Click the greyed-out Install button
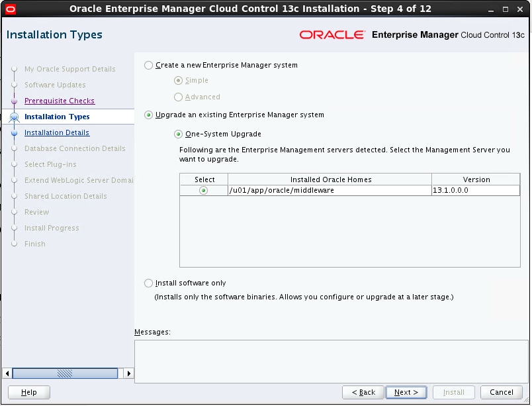Screen dimensions: 532x406 coord(454,392)
